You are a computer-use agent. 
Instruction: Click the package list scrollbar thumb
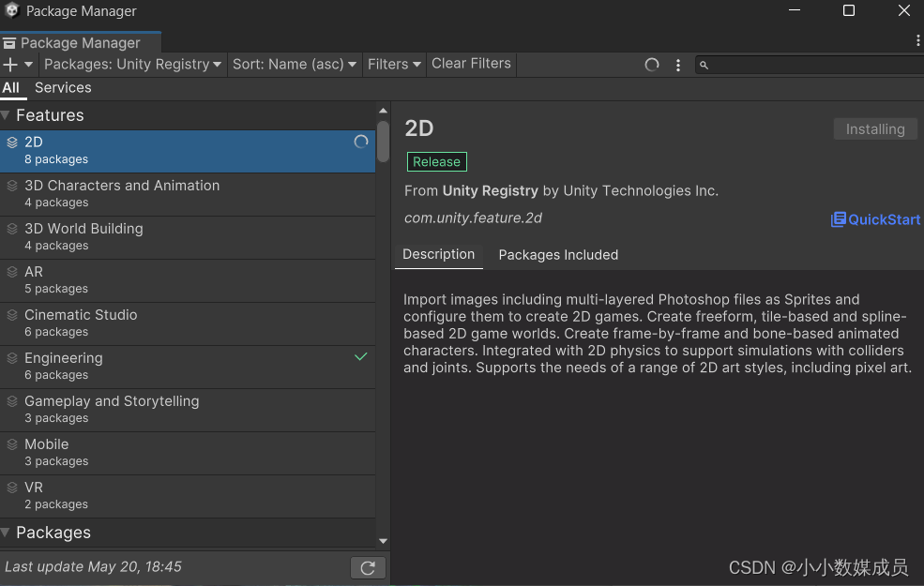pyautogui.click(x=383, y=141)
